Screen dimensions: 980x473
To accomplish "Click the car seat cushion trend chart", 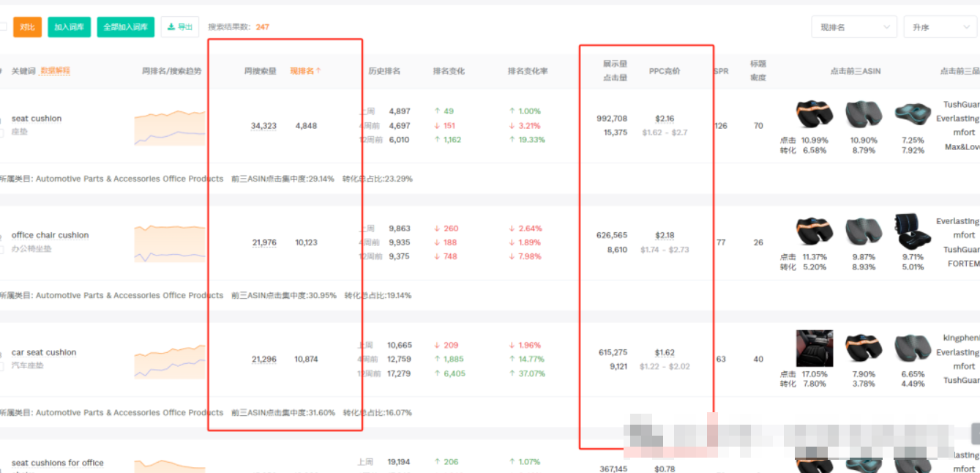I will tap(170, 361).
